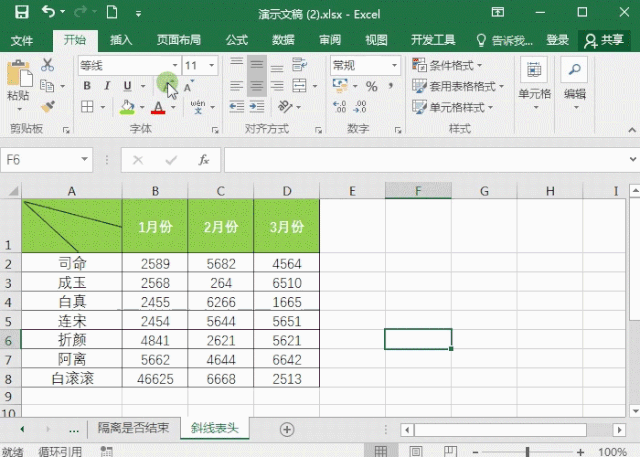Screen dimensions: 640x457
Task: Increase indent of cell content
Action: click(257, 107)
